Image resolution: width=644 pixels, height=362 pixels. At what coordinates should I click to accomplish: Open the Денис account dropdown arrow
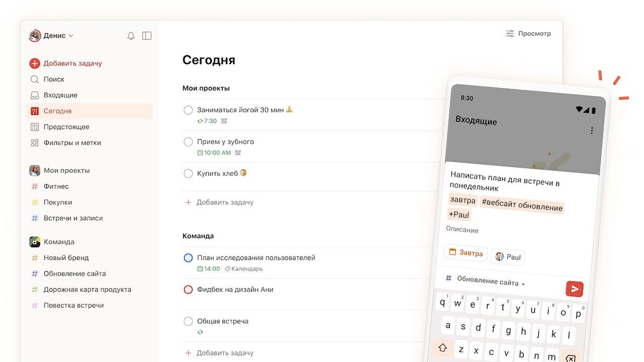71,36
